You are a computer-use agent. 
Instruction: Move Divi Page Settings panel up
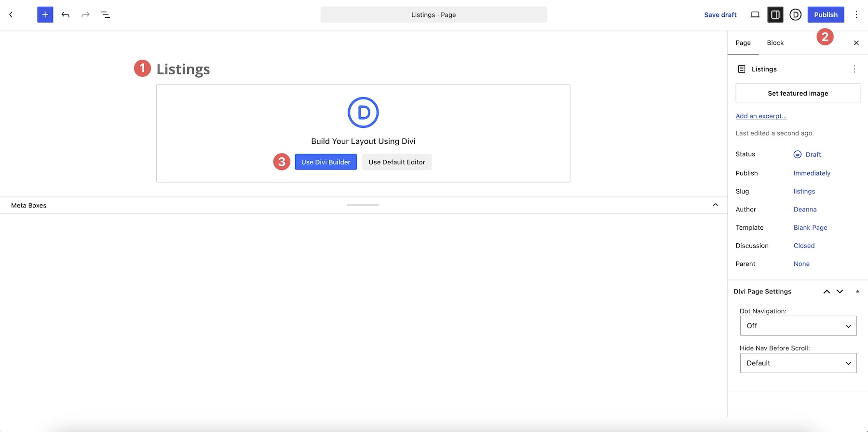(827, 292)
